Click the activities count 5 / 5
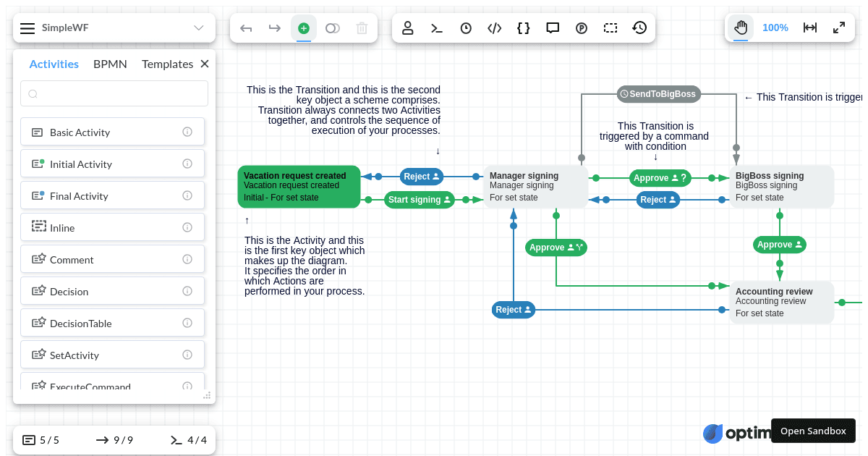This screenshot has width=868, height=456. 41,440
